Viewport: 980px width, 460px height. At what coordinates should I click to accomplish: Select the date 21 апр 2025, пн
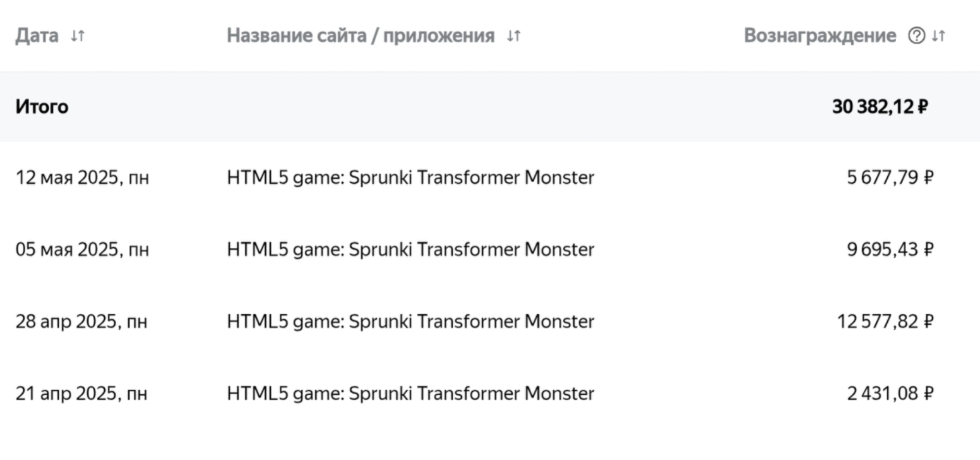tap(81, 394)
